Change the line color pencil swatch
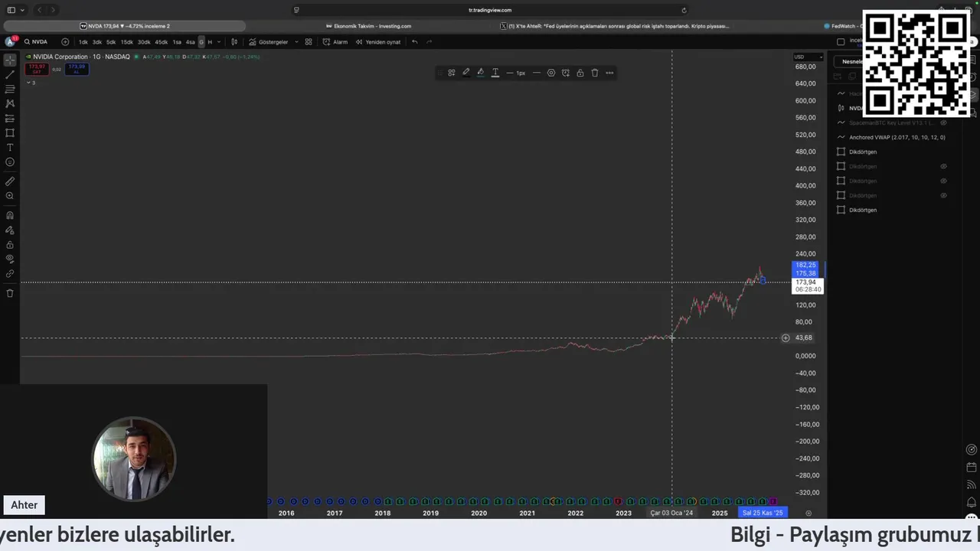This screenshot has height=551, width=980. point(466,73)
